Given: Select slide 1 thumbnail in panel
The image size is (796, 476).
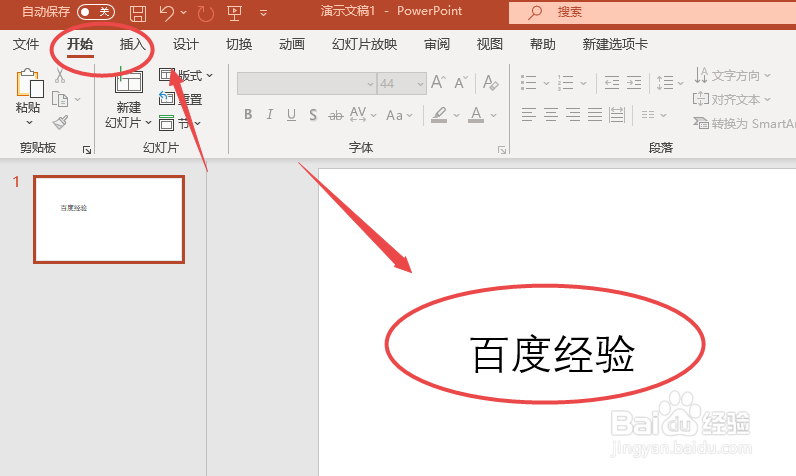Looking at the screenshot, I should (109, 219).
